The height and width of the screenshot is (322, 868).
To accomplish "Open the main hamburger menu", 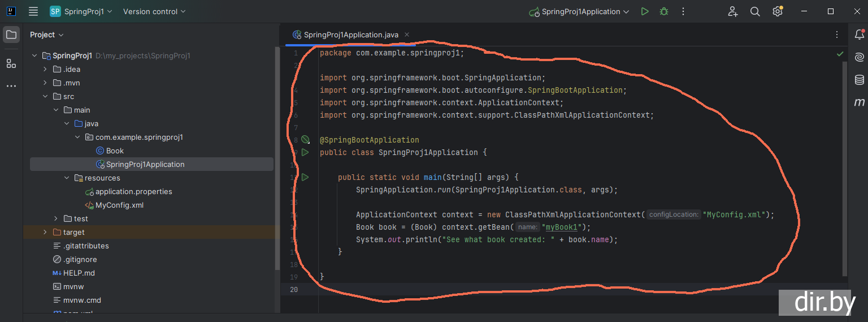I will (x=33, y=11).
